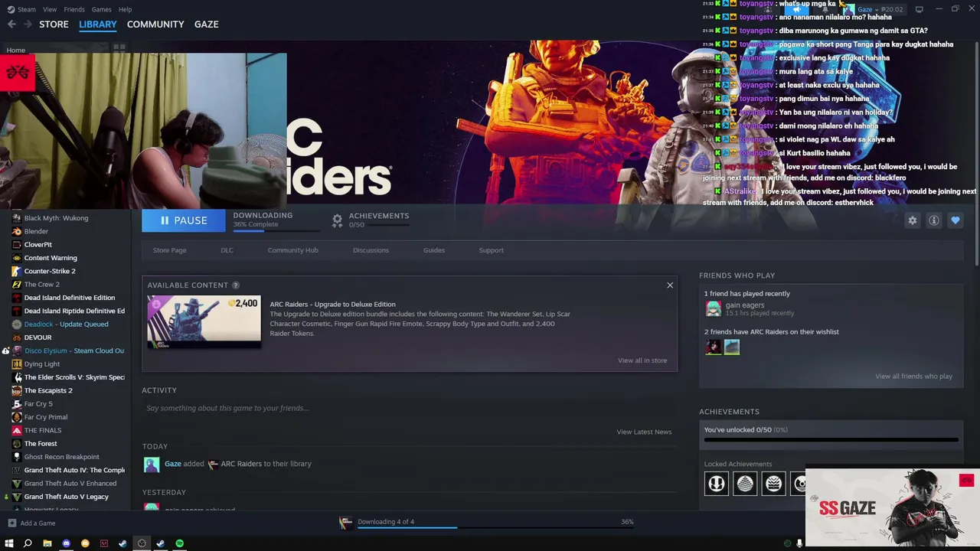Open OBS Studio from the taskbar
The image size is (980, 551).
tap(142, 543)
